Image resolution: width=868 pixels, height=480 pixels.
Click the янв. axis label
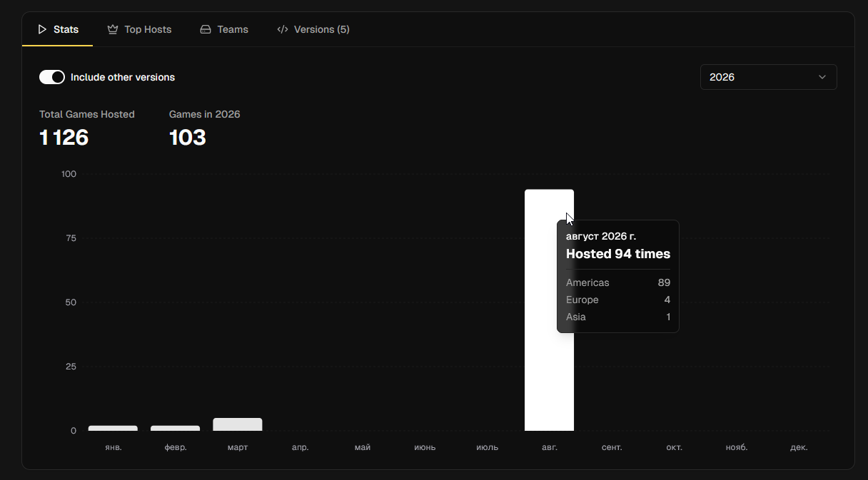click(113, 447)
